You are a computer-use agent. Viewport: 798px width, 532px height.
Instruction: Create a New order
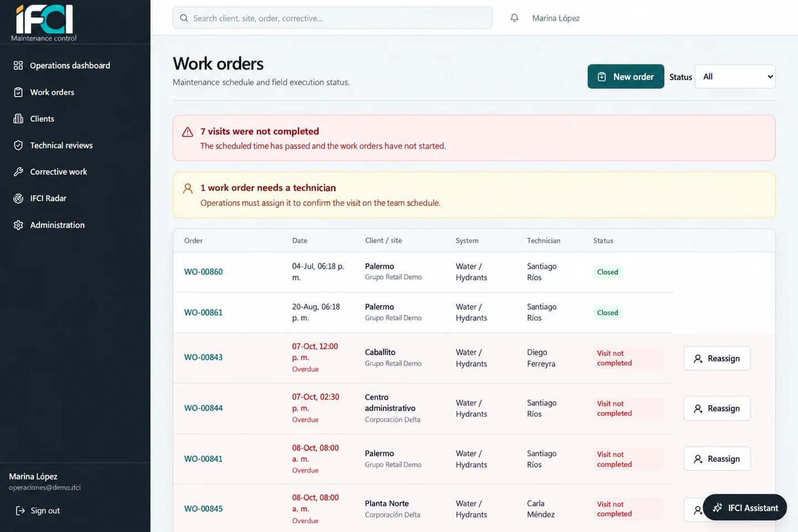pyautogui.click(x=626, y=76)
